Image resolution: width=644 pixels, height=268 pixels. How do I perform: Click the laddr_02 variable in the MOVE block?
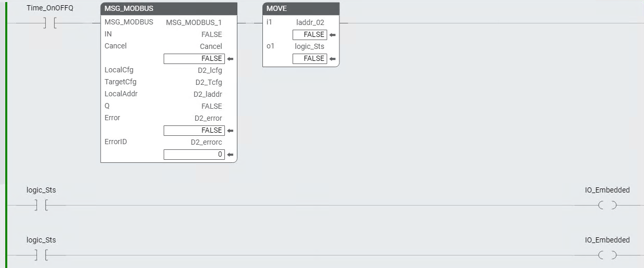point(309,22)
